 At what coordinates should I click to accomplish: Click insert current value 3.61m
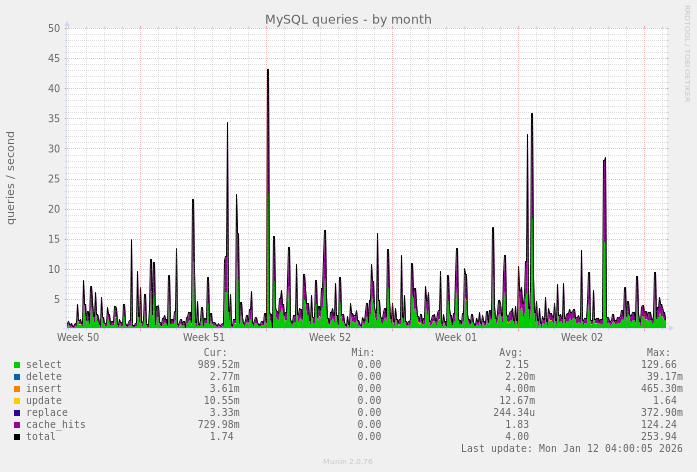point(224,388)
